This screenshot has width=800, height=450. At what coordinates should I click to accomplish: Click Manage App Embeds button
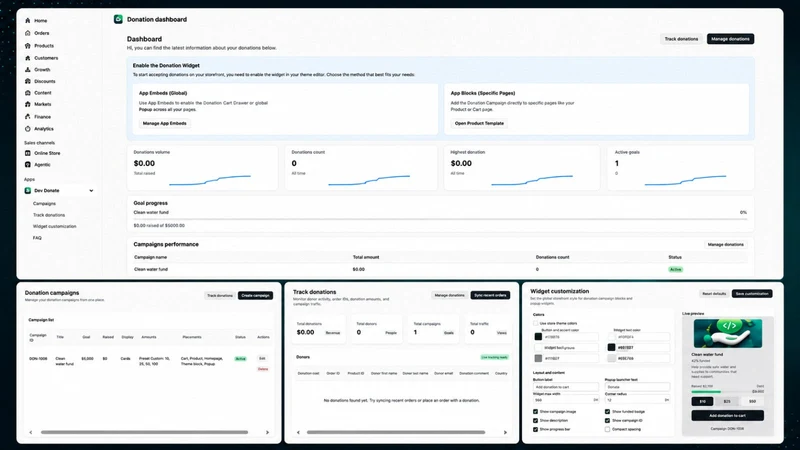coord(164,123)
